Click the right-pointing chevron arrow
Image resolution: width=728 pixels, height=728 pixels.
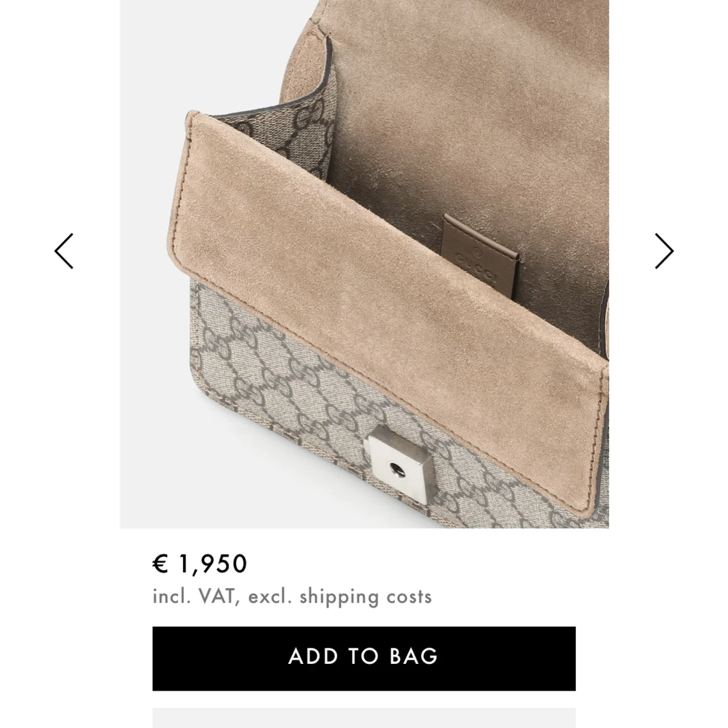(664, 251)
